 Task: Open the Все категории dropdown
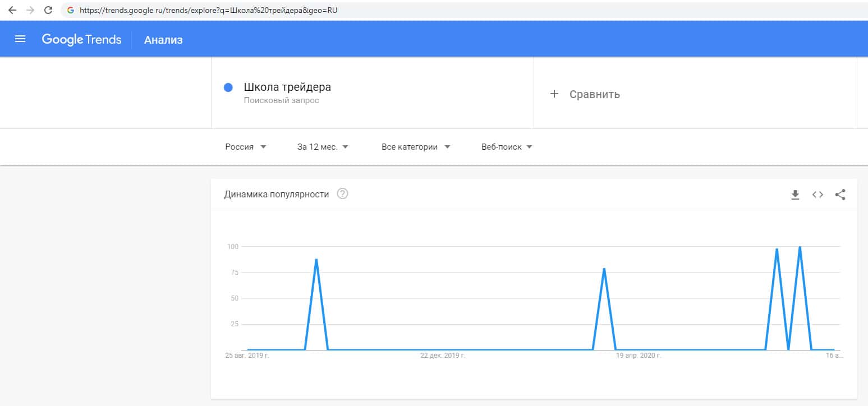pyautogui.click(x=416, y=147)
